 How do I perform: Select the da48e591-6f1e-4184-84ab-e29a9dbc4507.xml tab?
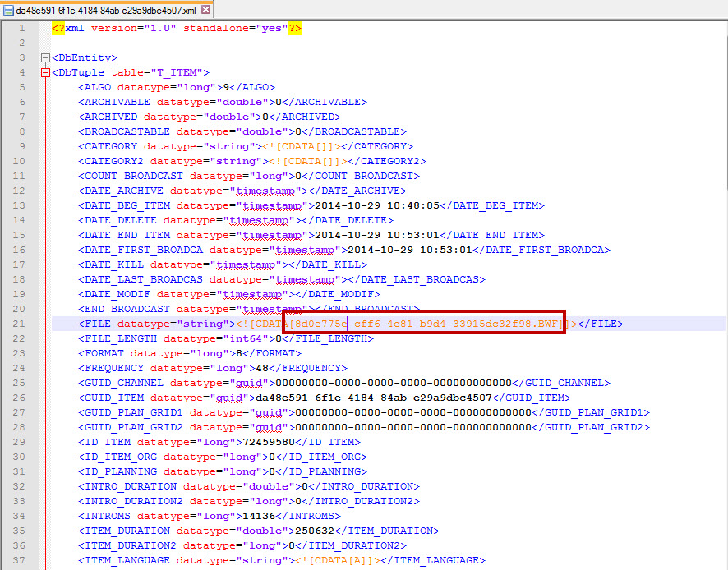[x=105, y=10]
